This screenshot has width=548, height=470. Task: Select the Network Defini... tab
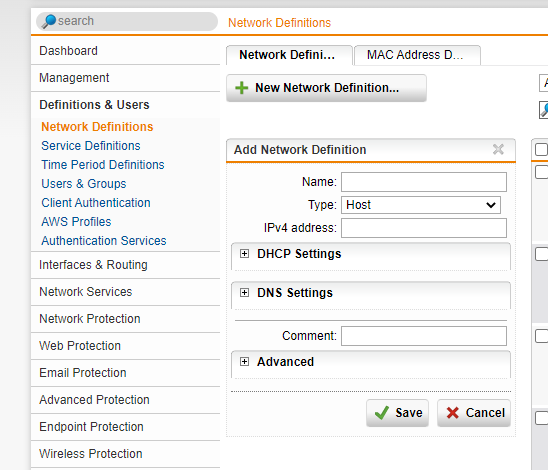289,55
